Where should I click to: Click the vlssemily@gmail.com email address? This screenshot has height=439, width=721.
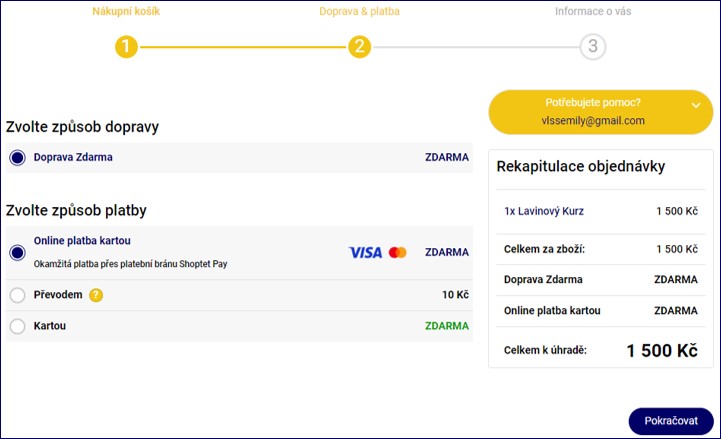point(593,120)
